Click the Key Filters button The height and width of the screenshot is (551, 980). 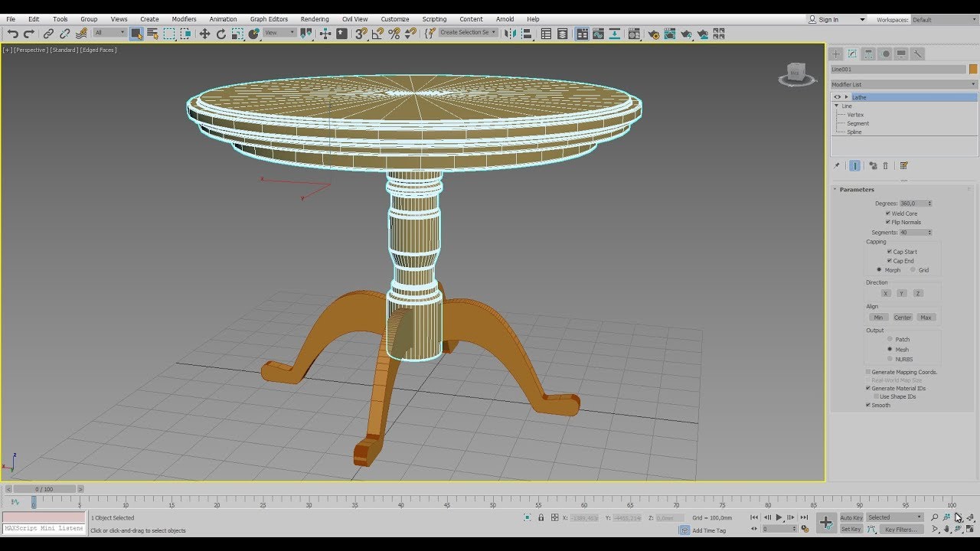pyautogui.click(x=901, y=529)
